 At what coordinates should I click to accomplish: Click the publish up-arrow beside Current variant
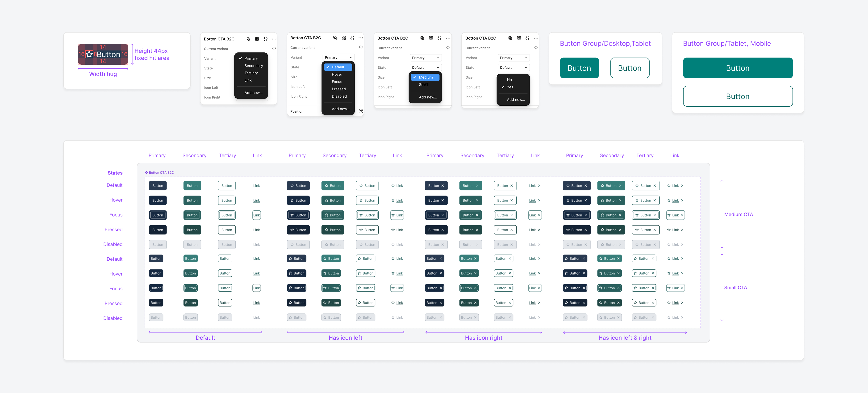tap(274, 49)
